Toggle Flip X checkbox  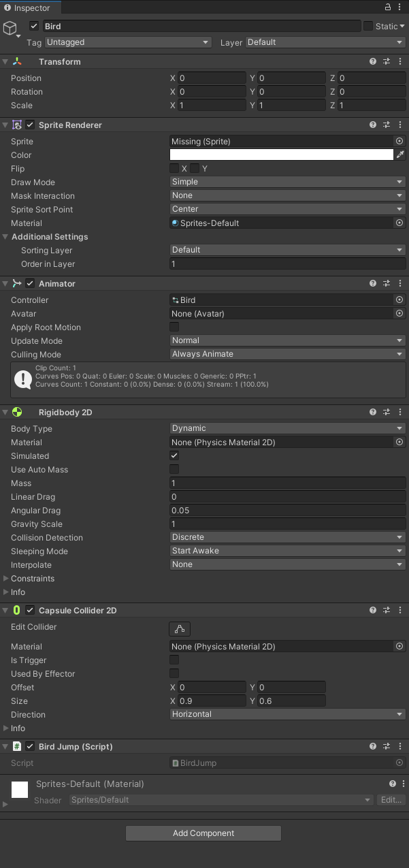click(x=174, y=168)
